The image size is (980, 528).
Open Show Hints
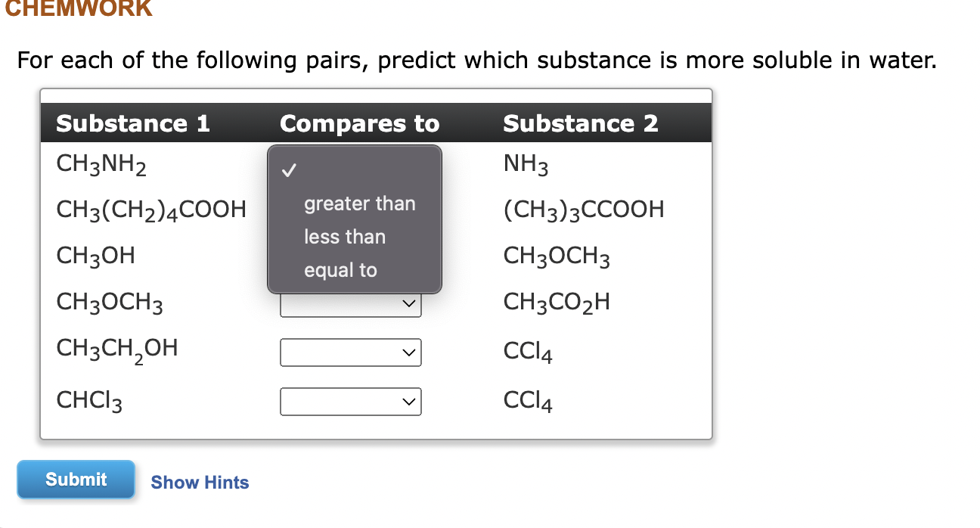pos(200,482)
